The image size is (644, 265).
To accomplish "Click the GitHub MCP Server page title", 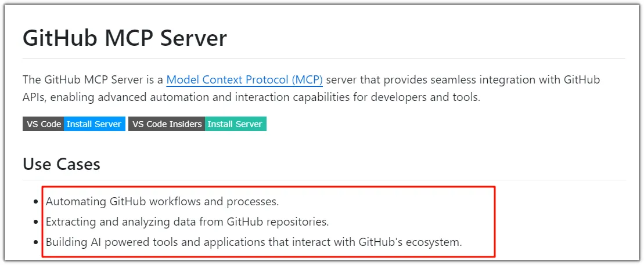I will pyautogui.click(x=124, y=38).
